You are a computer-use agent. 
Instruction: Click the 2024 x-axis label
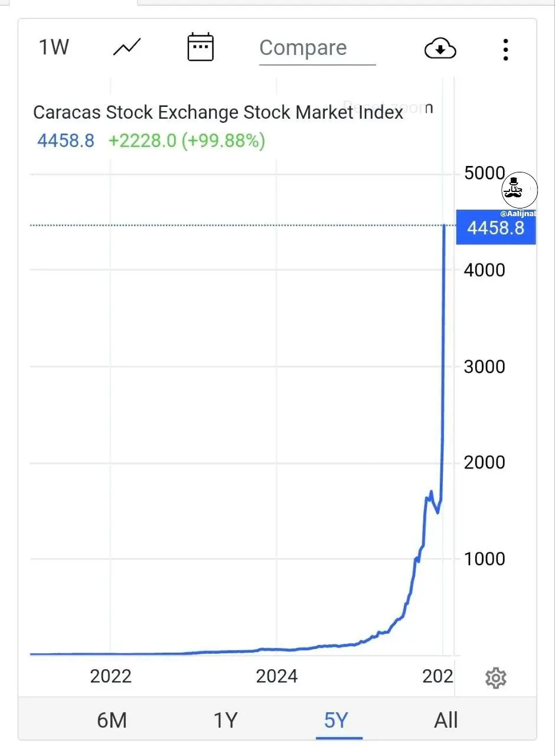[276, 676]
